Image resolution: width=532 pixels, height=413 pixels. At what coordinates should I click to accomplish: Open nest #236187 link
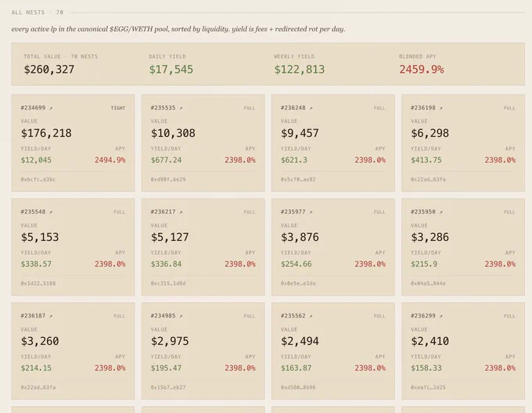[33, 316]
